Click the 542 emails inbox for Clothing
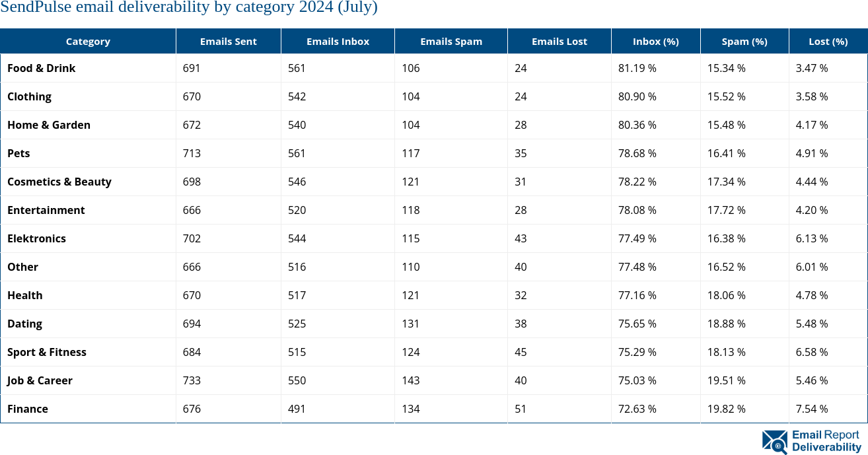868x455 pixels. [297, 96]
